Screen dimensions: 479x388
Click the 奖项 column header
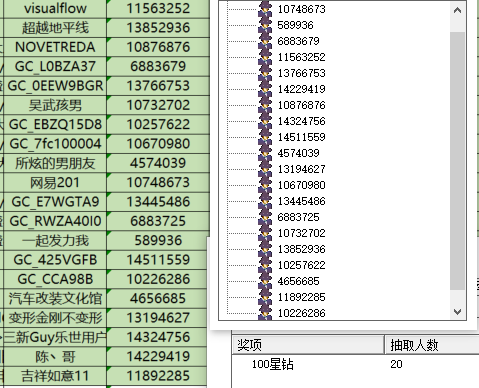[x=308, y=345]
